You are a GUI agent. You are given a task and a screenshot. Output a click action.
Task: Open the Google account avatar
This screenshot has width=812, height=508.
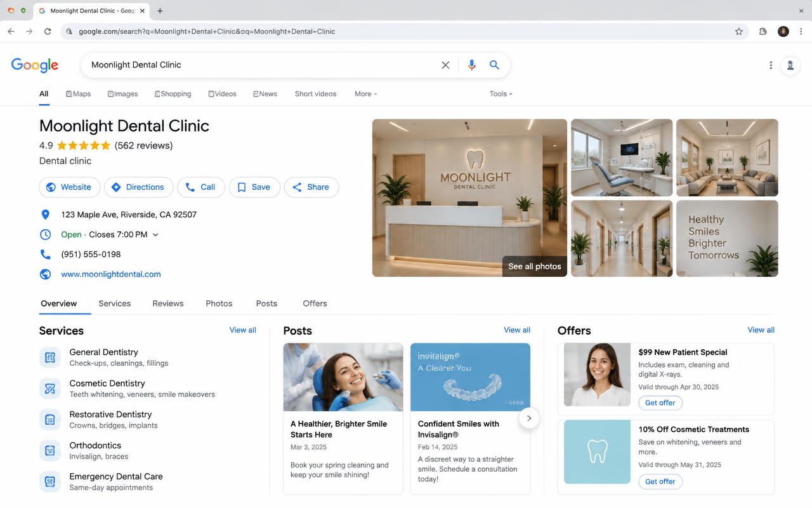point(790,65)
